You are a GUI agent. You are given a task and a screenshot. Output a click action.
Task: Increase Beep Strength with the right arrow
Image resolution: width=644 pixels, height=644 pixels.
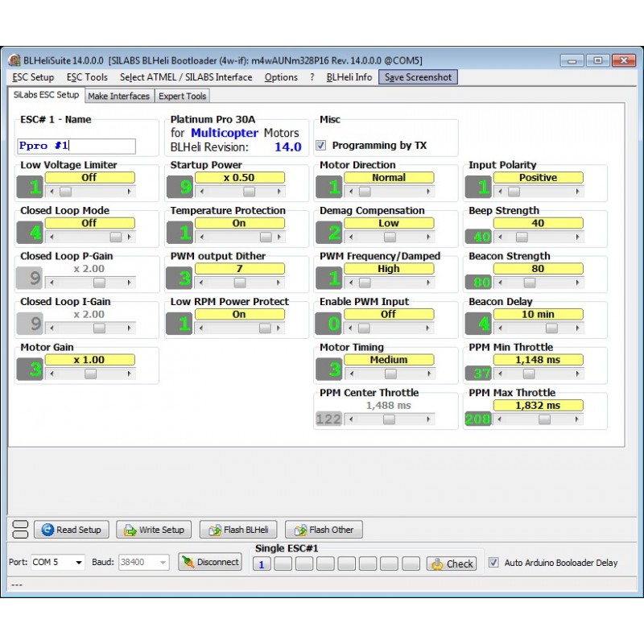pos(578,237)
